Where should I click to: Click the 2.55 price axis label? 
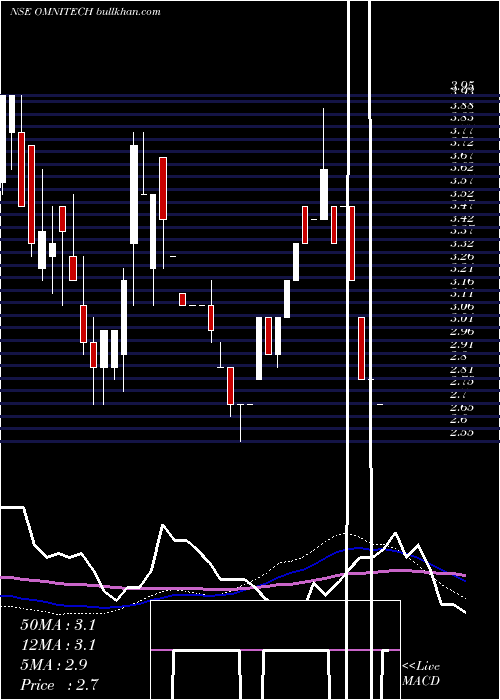(x=462, y=432)
